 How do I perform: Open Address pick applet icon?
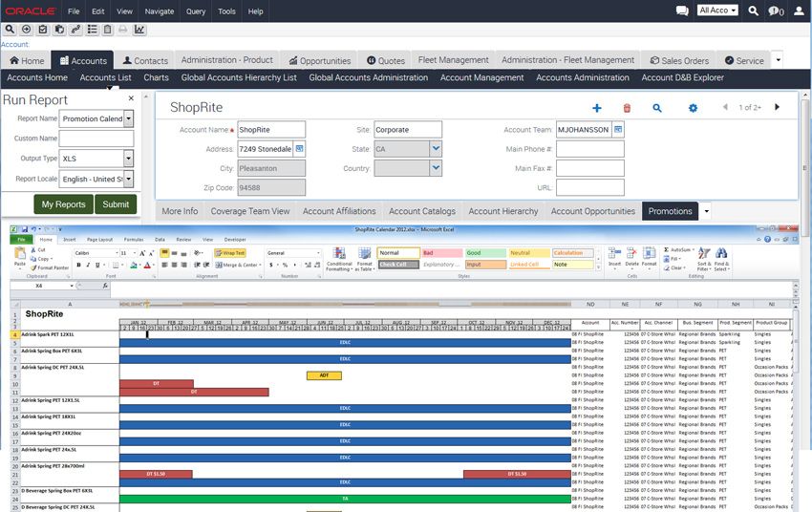tap(299, 149)
